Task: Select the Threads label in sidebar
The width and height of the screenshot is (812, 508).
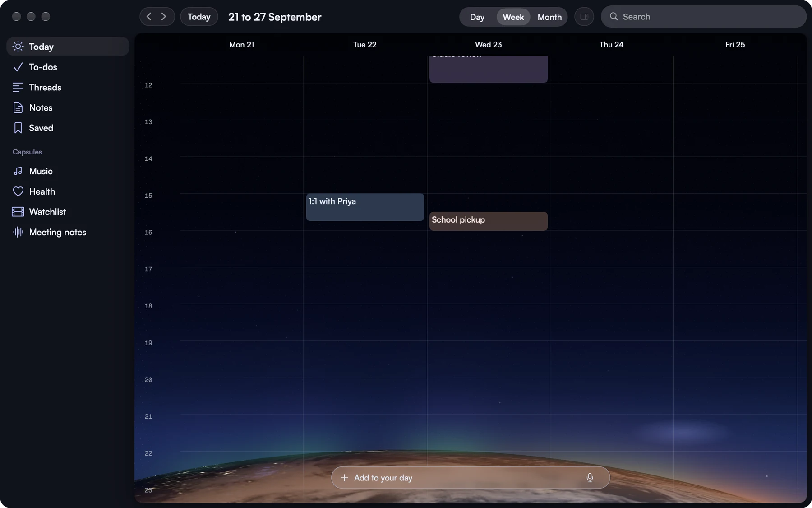Action: (45, 87)
